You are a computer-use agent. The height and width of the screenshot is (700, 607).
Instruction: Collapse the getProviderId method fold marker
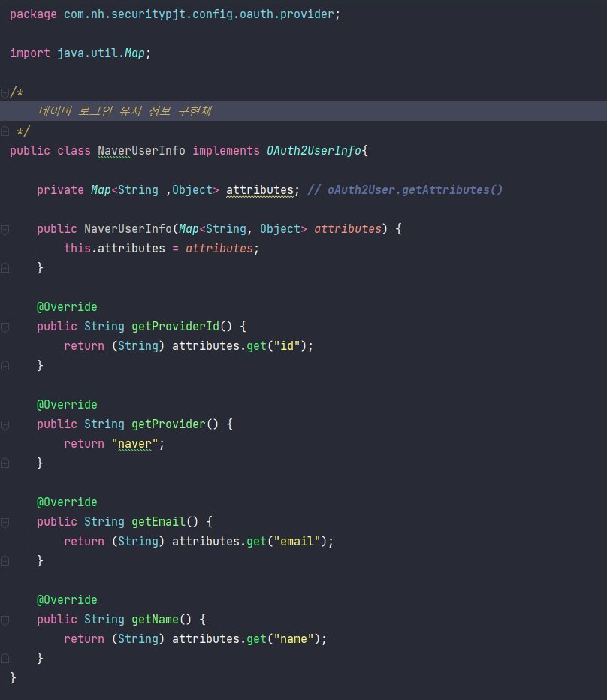[5, 327]
